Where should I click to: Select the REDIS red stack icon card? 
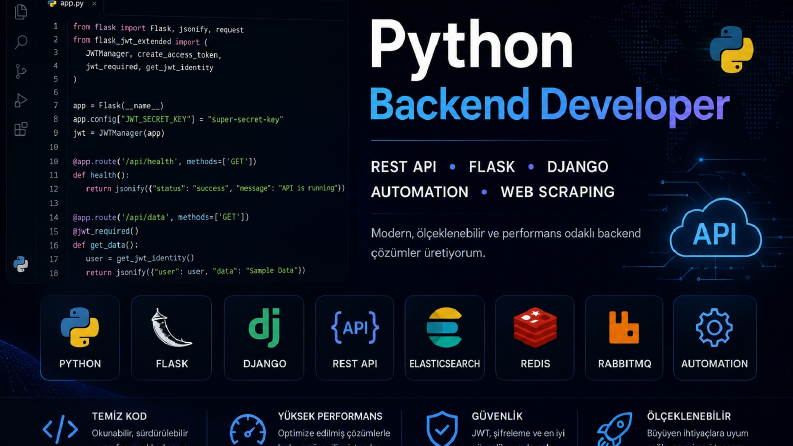(535, 338)
